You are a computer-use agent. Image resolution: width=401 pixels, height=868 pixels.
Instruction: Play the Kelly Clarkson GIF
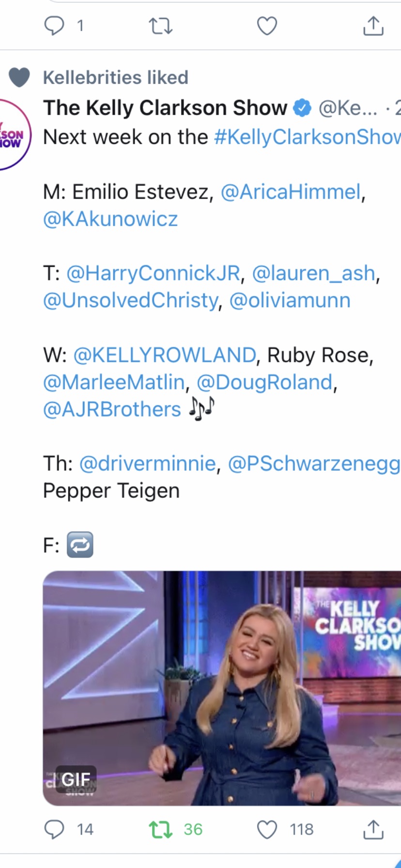pyautogui.click(x=222, y=688)
